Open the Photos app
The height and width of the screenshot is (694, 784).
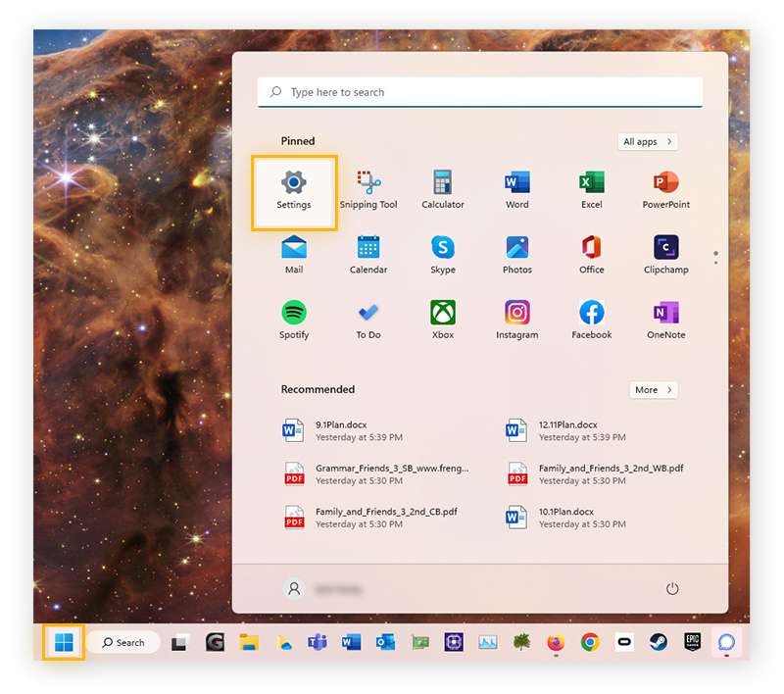click(x=516, y=252)
